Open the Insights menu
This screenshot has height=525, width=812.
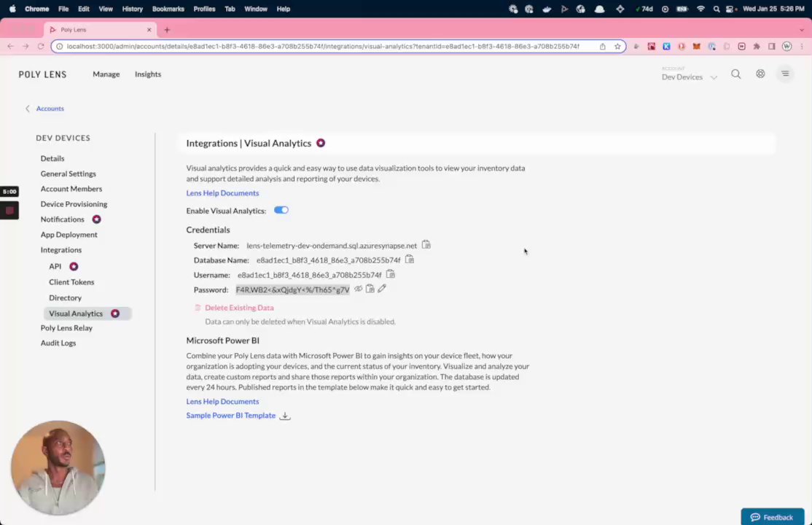147,74
